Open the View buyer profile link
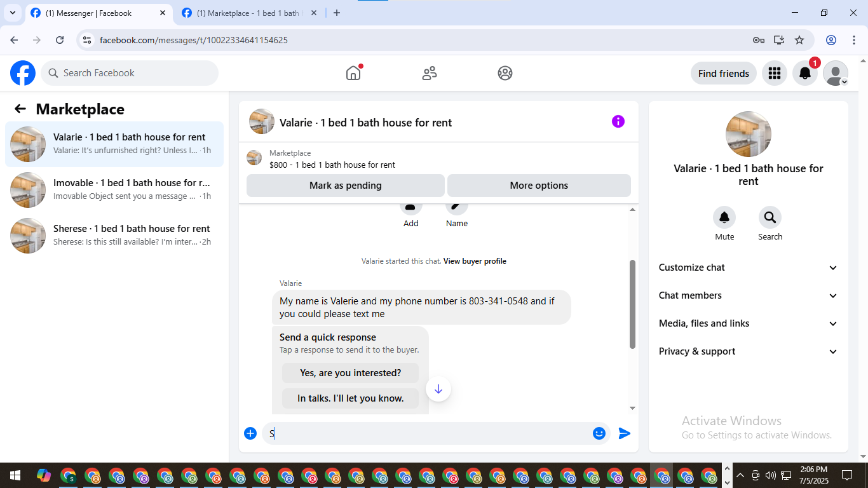868x488 pixels. coord(475,261)
